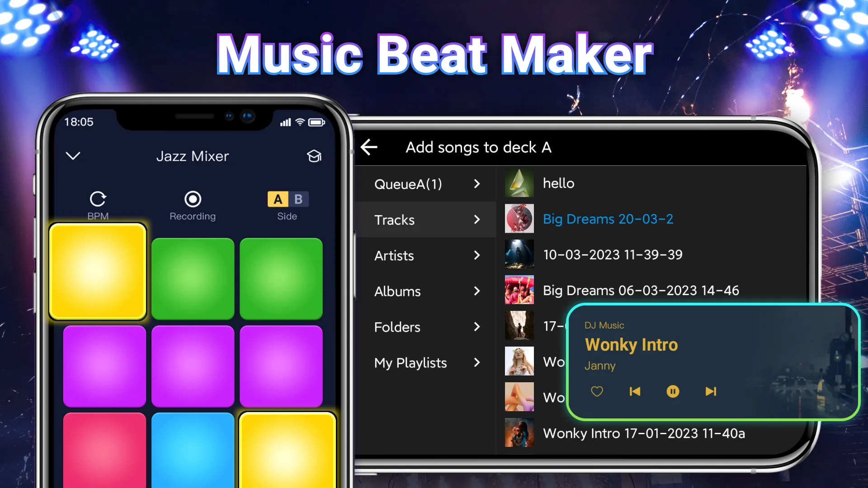The image size is (868, 488).
Task: Click the skip next icon in player
Action: 710,391
